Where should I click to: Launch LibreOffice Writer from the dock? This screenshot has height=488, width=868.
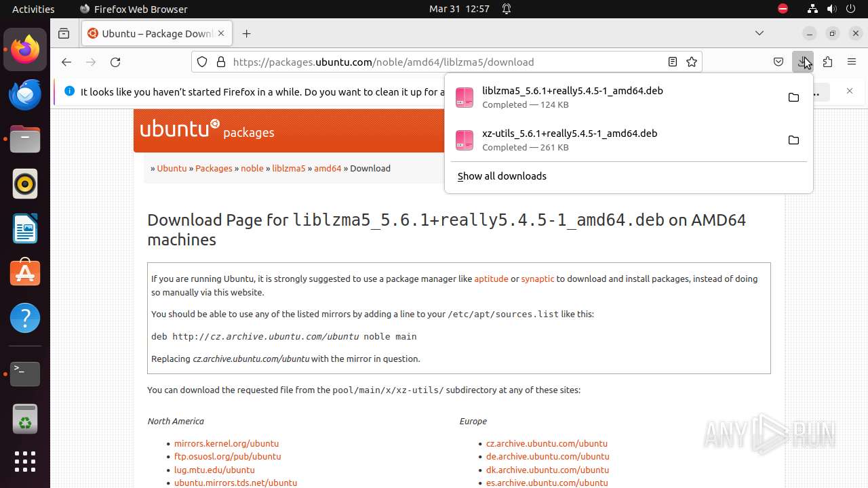pos(25,229)
